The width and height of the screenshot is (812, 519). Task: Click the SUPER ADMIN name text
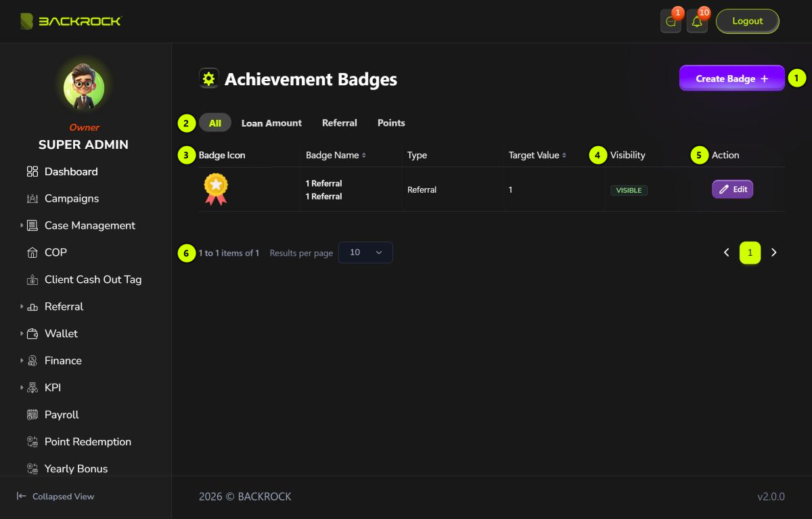(x=83, y=145)
